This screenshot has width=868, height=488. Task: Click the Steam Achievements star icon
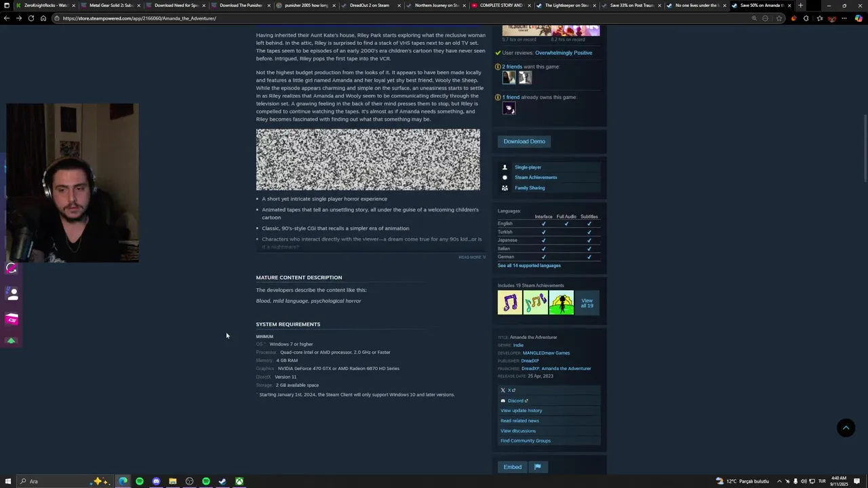(505, 178)
